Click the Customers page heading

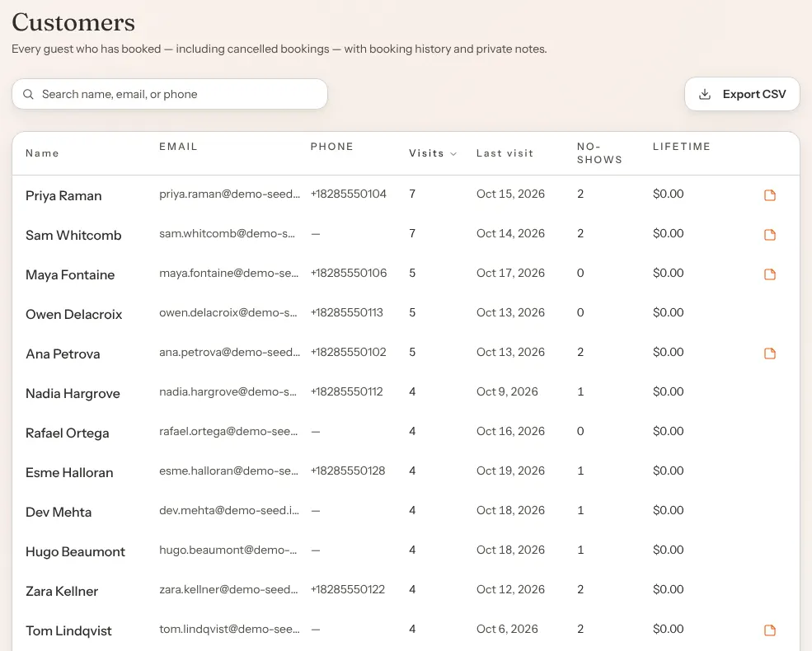tap(73, 22)
